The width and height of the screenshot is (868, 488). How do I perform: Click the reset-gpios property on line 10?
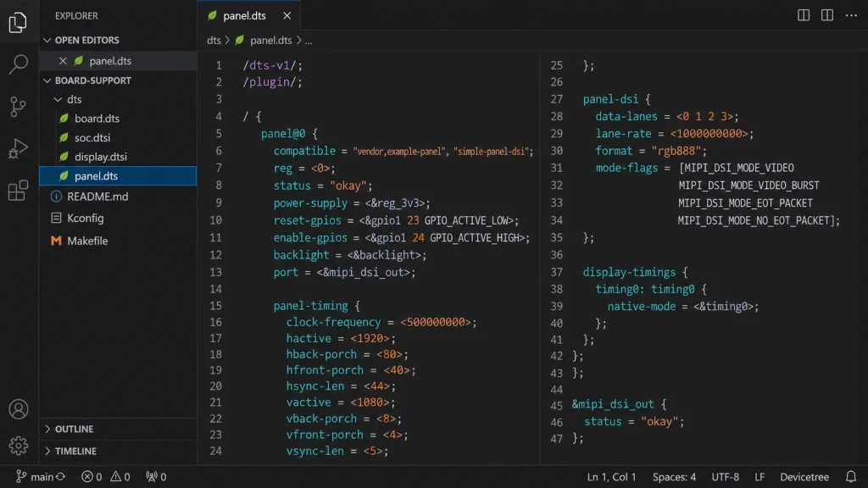[x=307, y=220]
